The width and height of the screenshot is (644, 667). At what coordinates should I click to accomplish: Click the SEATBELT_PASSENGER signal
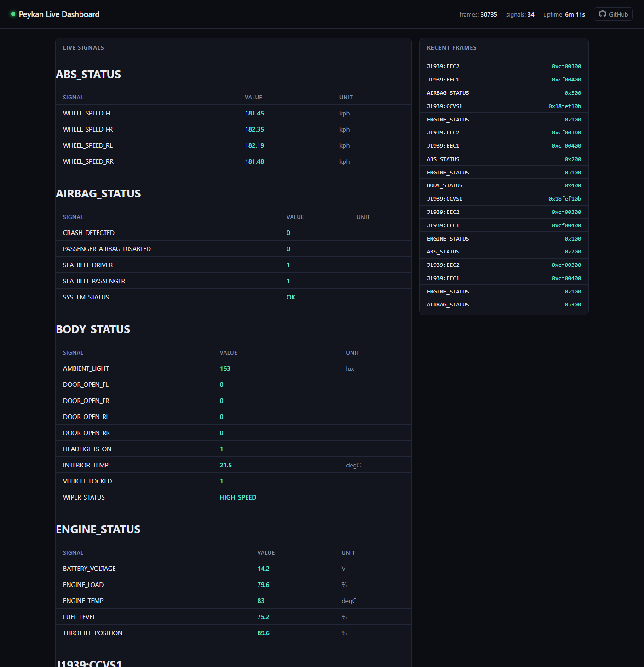[94, 281]
